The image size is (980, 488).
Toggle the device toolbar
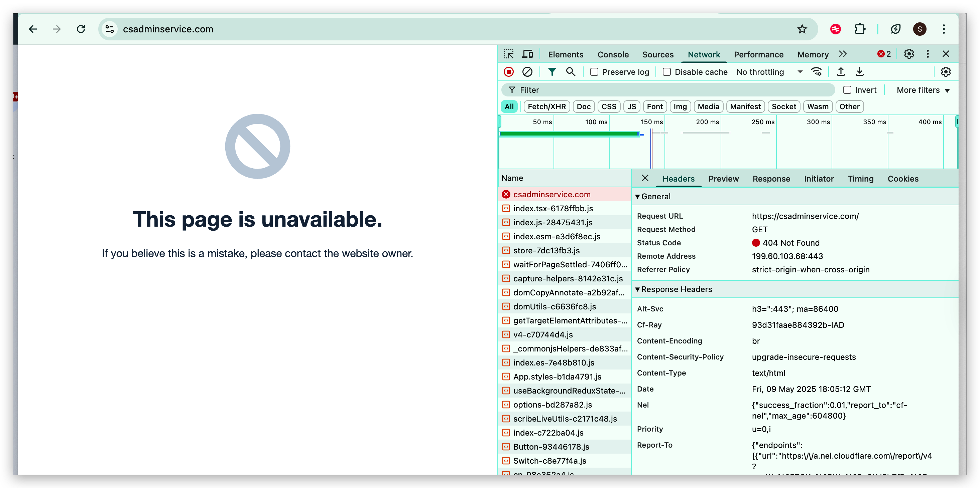(528, 54)
